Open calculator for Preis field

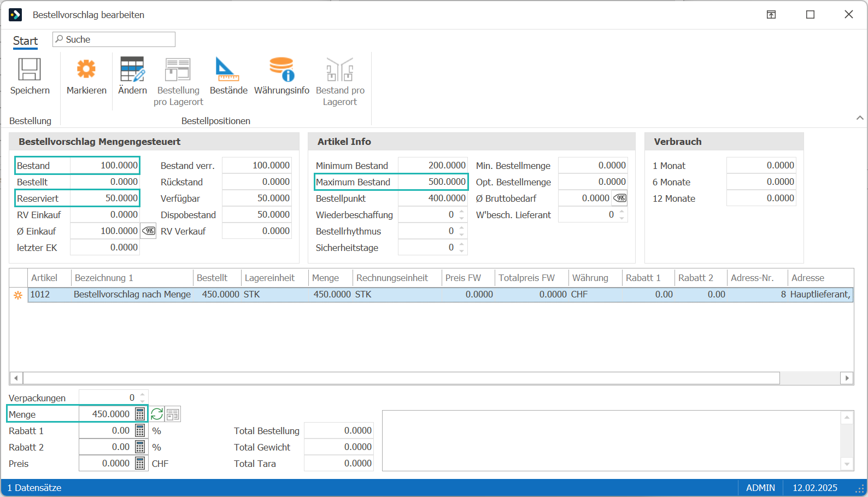140,464
